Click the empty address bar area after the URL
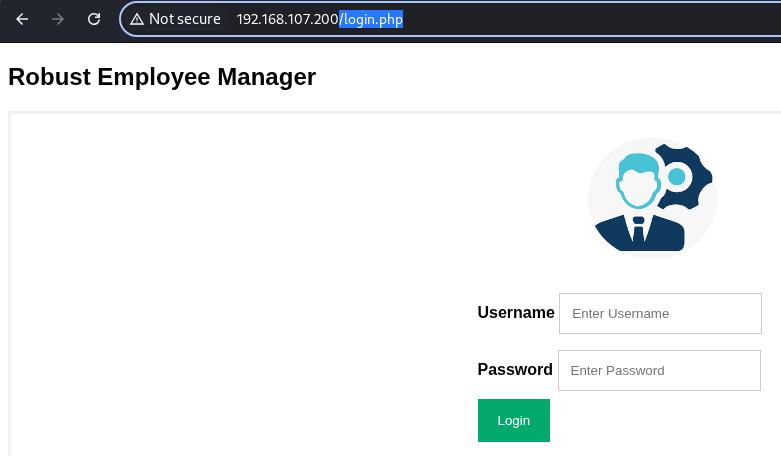Viewport: 781px width, 456px height. (x=588, y=19)
